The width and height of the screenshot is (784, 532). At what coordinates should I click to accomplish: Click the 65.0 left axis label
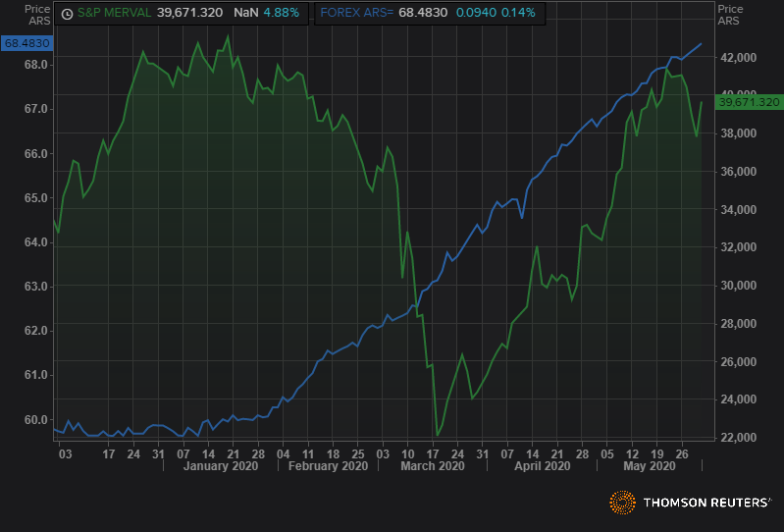tap(35, 198)
